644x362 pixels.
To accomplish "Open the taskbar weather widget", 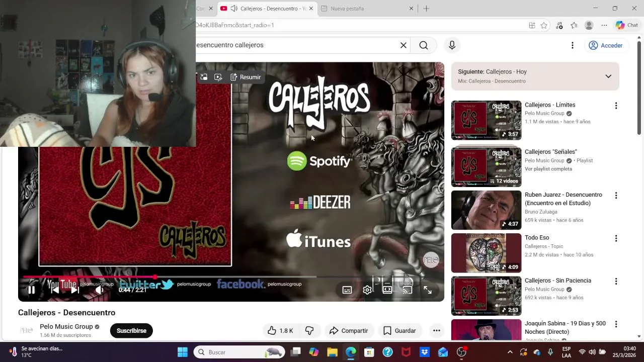I will coord(35,352).
